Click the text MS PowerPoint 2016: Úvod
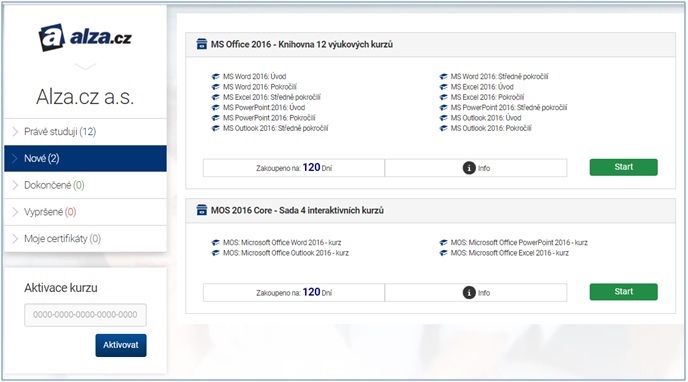This screenshot has height=382, width=688. click(264, 107)
